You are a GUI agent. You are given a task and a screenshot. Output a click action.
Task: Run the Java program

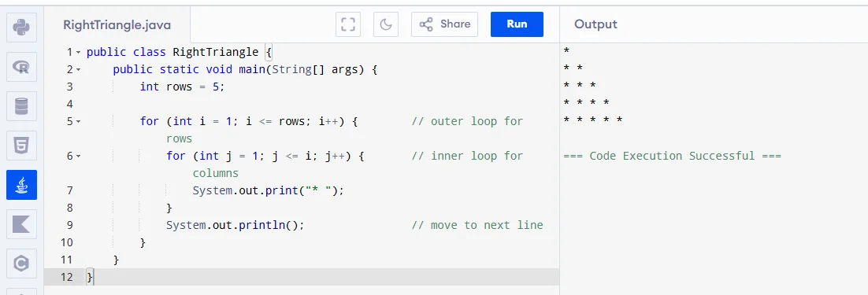click(517, 24)
